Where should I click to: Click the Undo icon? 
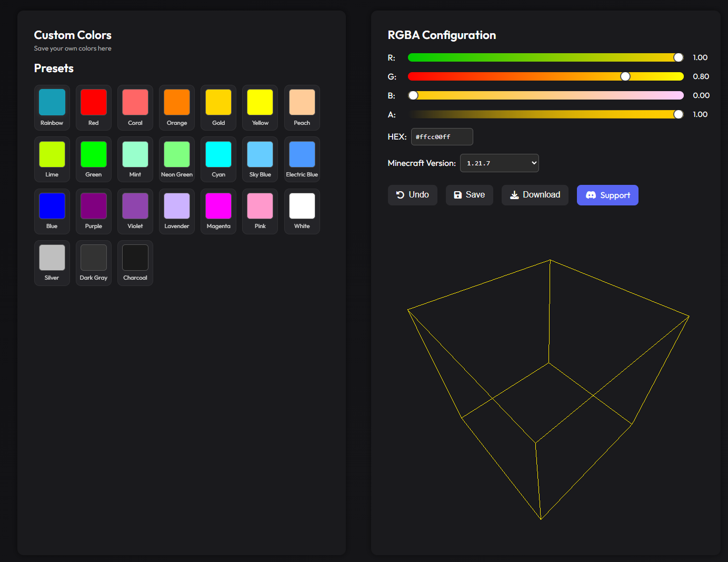point(400,195)
